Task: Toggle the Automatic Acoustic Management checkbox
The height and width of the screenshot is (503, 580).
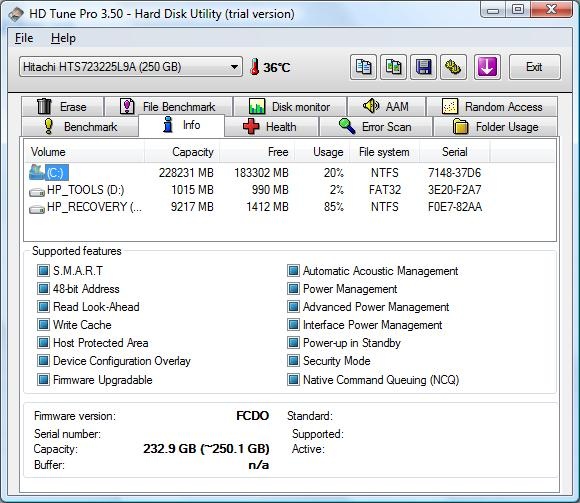Action: pyautogui.click(x=293, y=270)
